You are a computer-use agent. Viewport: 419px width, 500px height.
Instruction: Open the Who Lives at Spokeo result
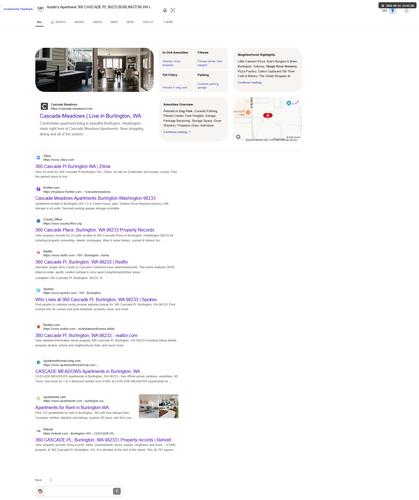pos(96,299)
